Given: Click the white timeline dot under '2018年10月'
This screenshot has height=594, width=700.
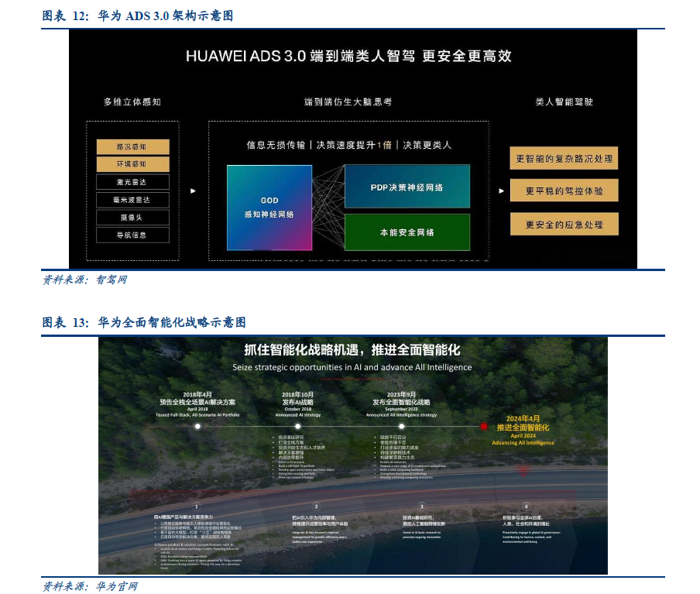Looking at the screenshot, I should click(x=298, y=427).
